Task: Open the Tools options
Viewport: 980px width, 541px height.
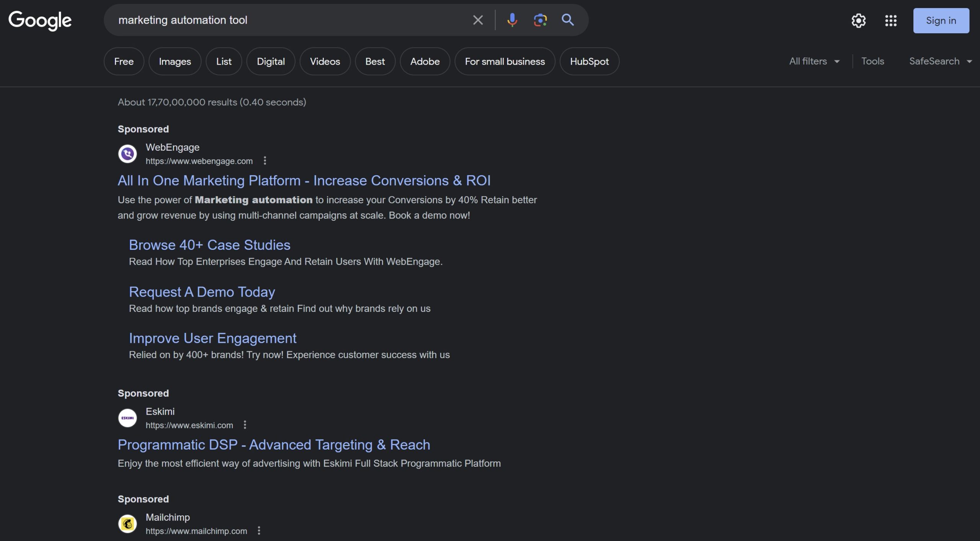Action: (x=872, y=61)
